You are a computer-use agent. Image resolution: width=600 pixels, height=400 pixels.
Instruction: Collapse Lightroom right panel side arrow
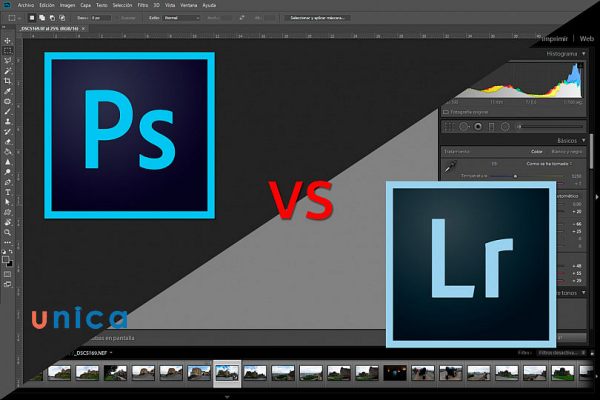pos(597,197)
